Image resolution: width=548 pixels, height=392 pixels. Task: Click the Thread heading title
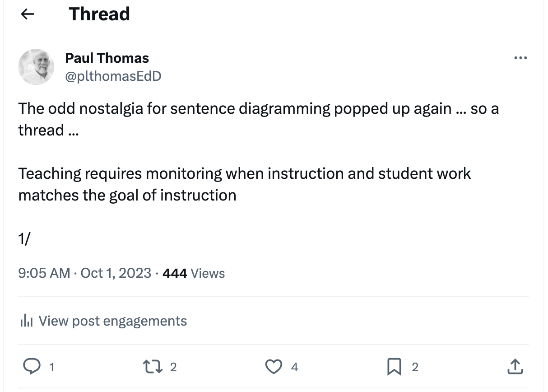coord(99,14)
